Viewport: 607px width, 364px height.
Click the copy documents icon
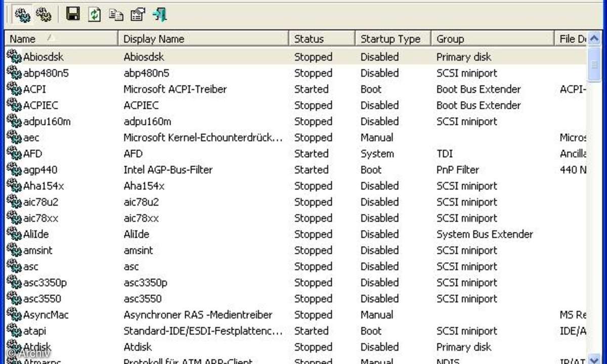[116, 15]
